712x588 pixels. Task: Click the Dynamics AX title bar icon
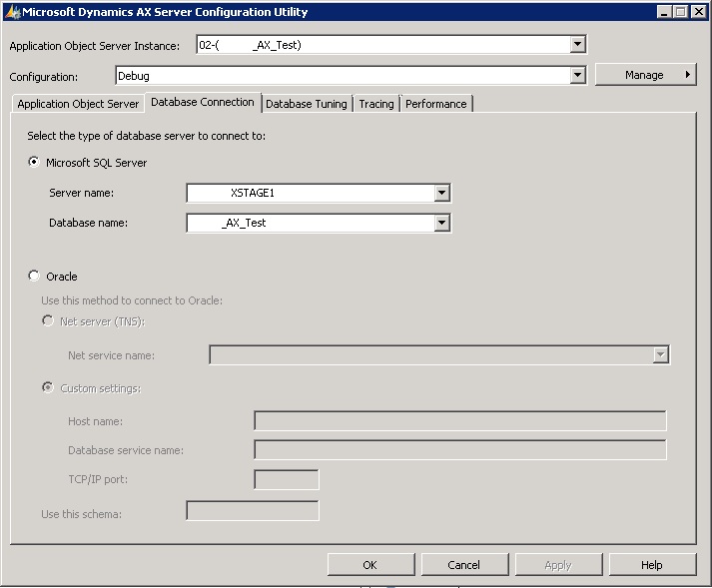(x=13, y=12)
